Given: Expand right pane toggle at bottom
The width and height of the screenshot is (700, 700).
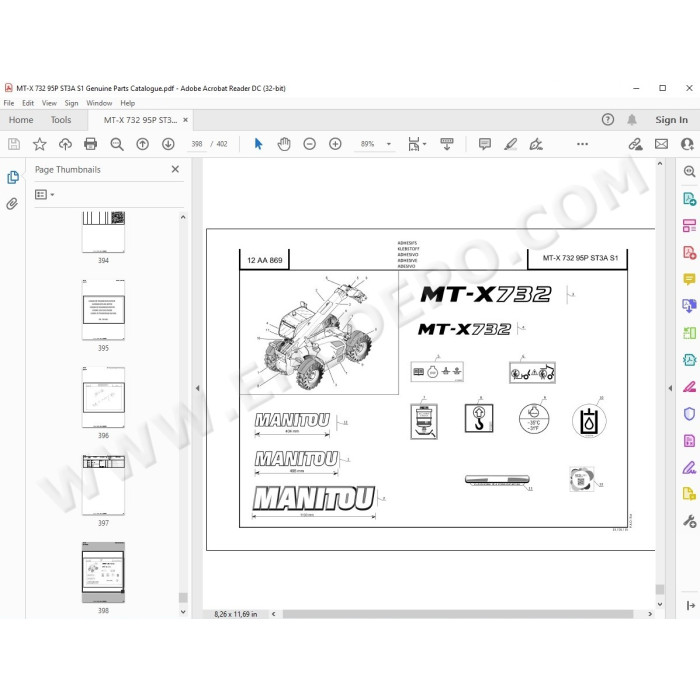Looking at the screenshot, I should coord(690,605).
